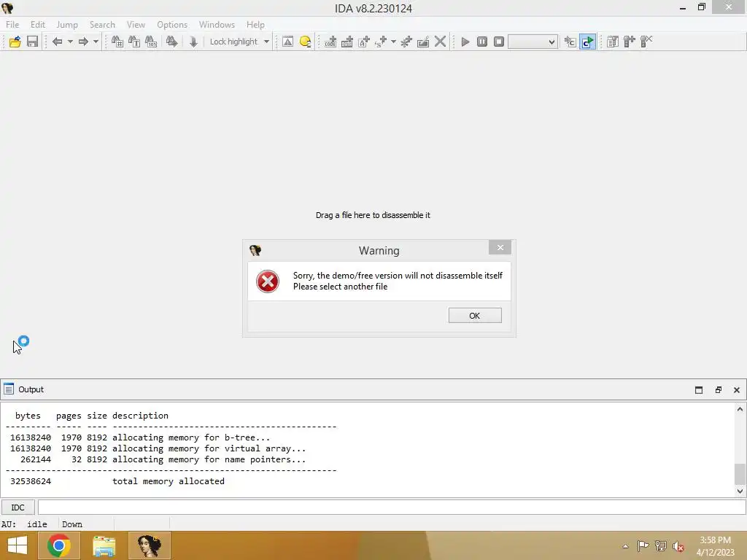The width and height of the screenshot is (747, 560).
Task: Click OK in the Warning dialog
Action: [x=474, y=316]
